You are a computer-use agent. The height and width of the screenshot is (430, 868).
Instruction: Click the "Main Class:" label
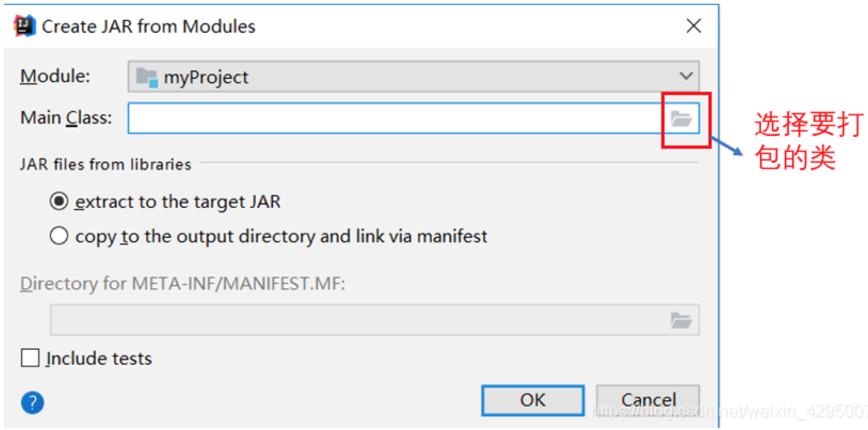pos(66,117)
